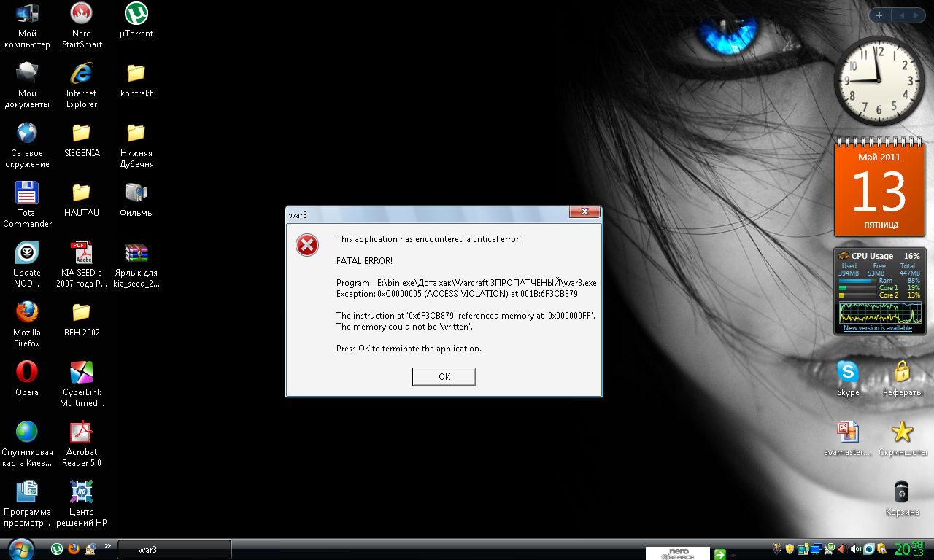Select the Нижняя Дубечня folder
934x560 pixels.
tap(136, 145)
